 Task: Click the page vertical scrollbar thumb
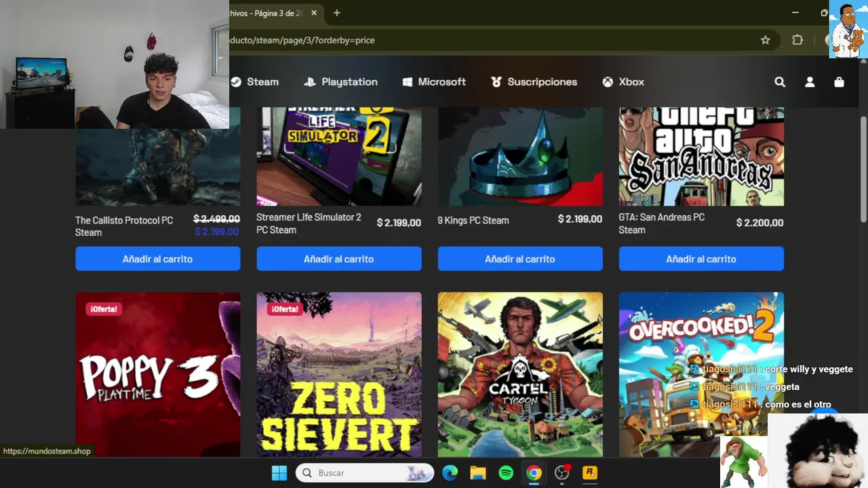(863, 169)
